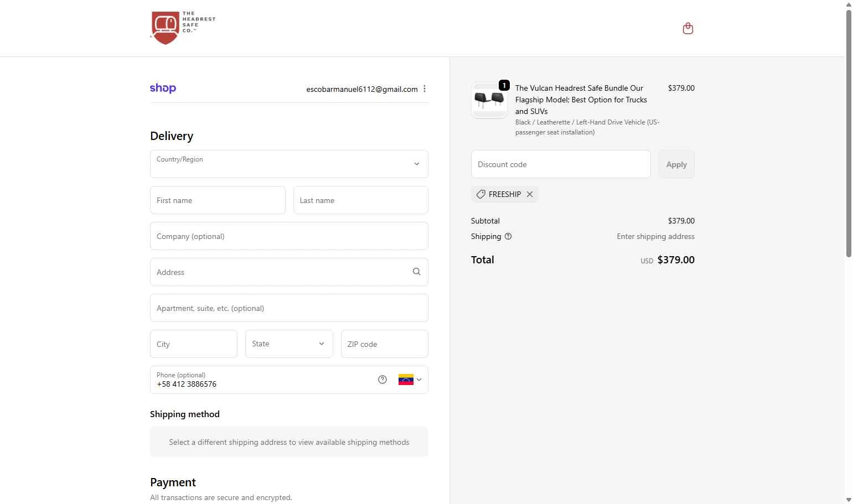Click the Vulcan Headrest product thumbnail
Image resolution: width=853 pixels, height=504 pixels.
(x=489, y=100)
